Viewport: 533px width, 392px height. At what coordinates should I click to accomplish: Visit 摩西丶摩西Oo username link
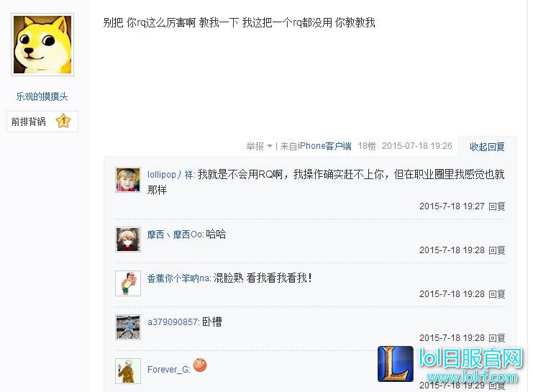(x=175, y=234)
